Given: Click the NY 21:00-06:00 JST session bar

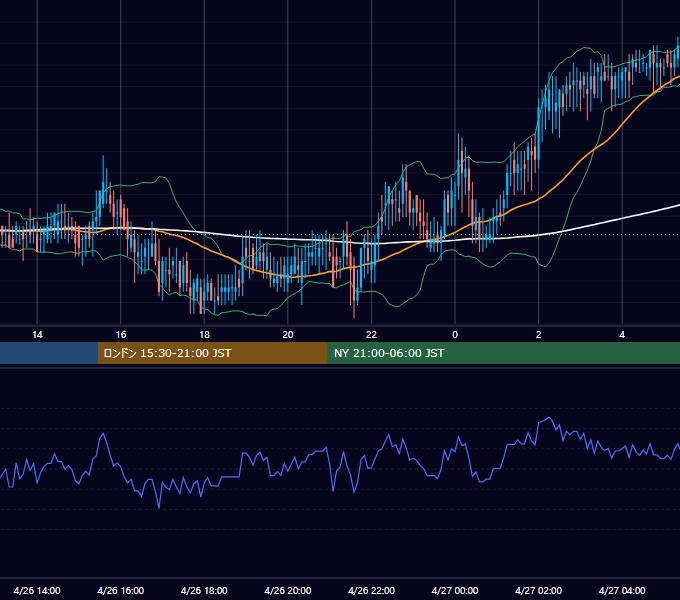Looking at the screenshot, I should 503,353.
